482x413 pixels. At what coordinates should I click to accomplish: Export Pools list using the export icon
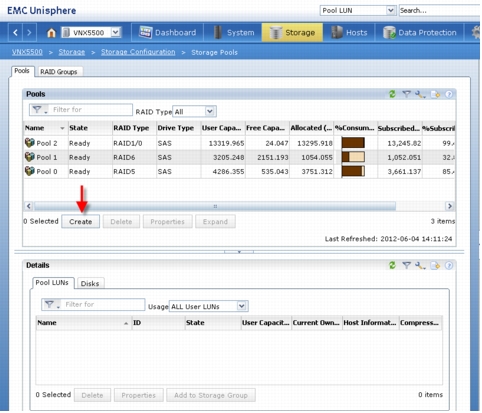[x=435, y=95]
